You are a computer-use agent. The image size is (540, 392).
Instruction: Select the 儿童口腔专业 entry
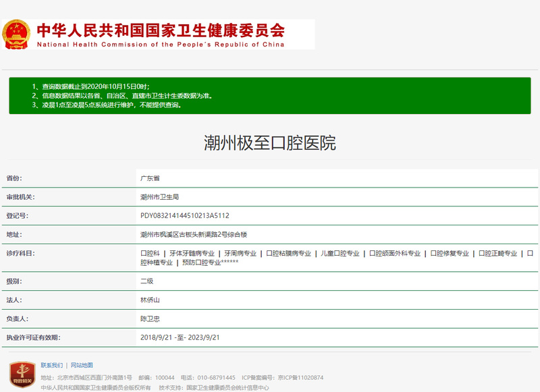pyautogui.click(x=340, y=253)
